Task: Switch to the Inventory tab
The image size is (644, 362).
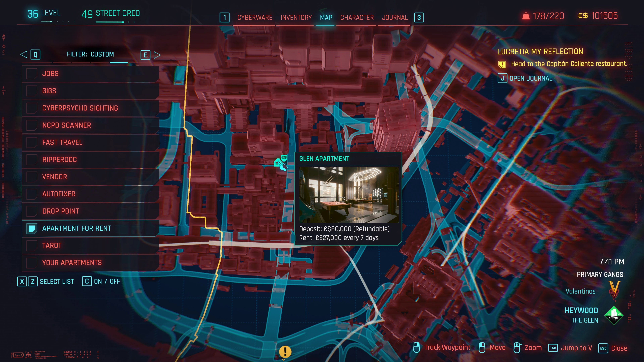Action: (296, 17)
